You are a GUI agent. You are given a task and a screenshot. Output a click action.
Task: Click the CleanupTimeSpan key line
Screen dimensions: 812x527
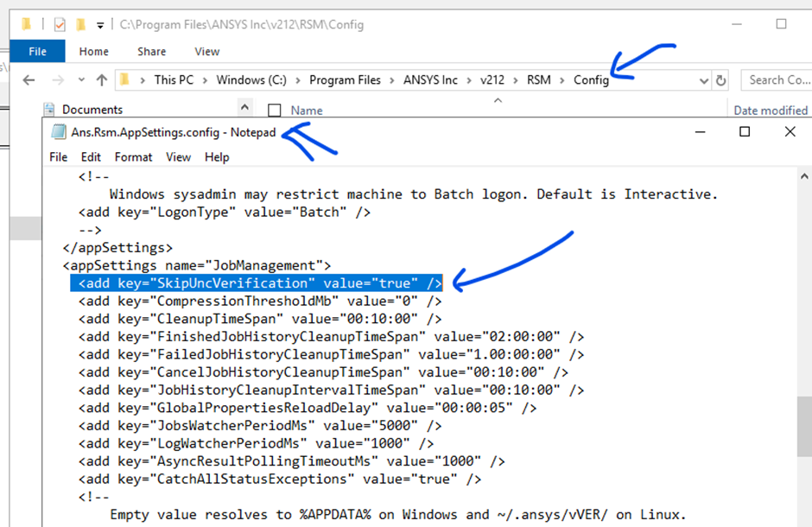click(x=260, y=319)
